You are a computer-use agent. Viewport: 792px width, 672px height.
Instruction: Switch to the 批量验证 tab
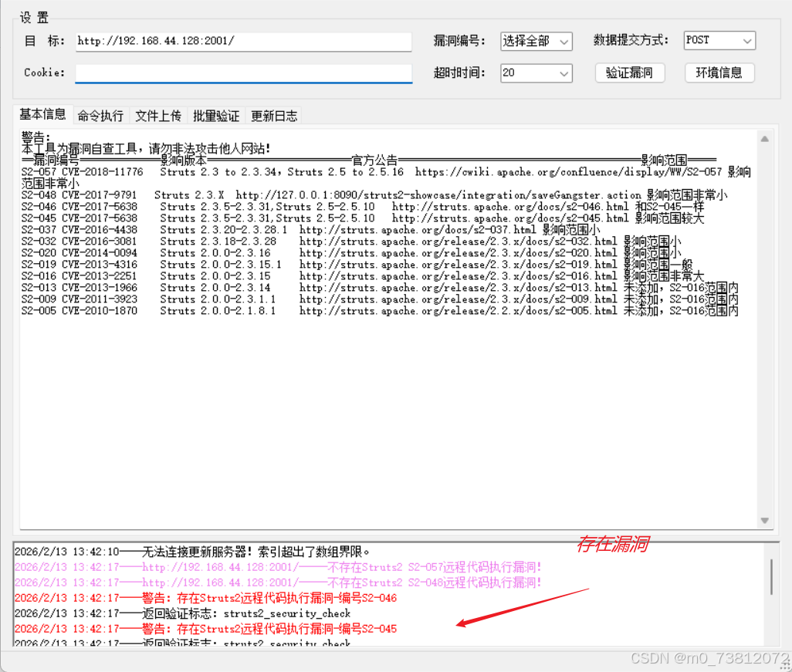click(x=216, y=117)
